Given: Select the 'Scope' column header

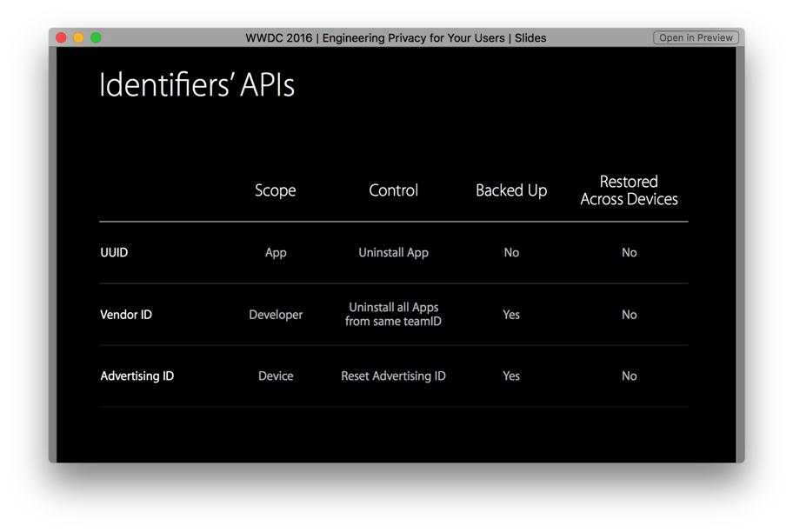Looking at the screenshot, I should point(275,190).
